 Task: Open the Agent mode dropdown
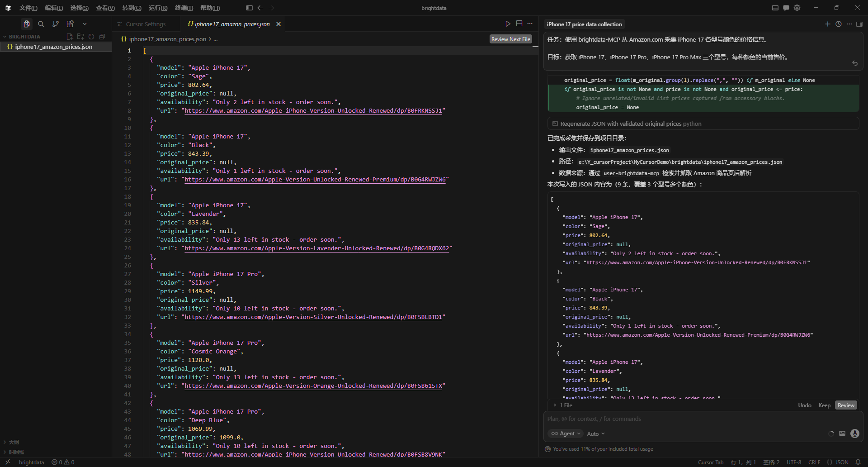coord(566,434)
